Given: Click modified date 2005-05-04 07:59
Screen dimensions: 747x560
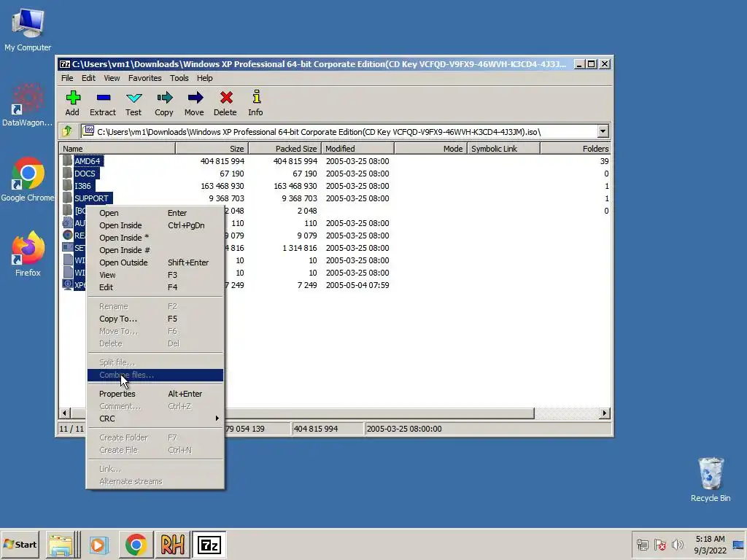Looking at the screenshot, I should pyautogui.click(x=357, y=285).
